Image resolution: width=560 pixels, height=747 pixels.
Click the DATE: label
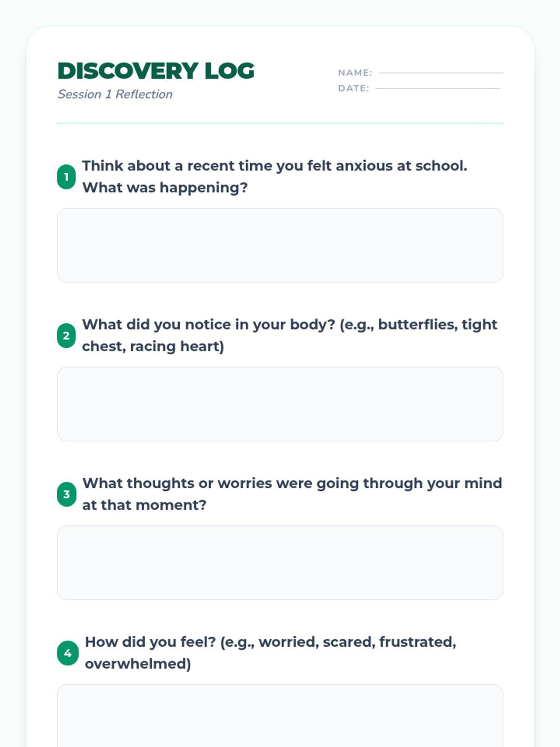pyautogui.click(x=353, y=88)
